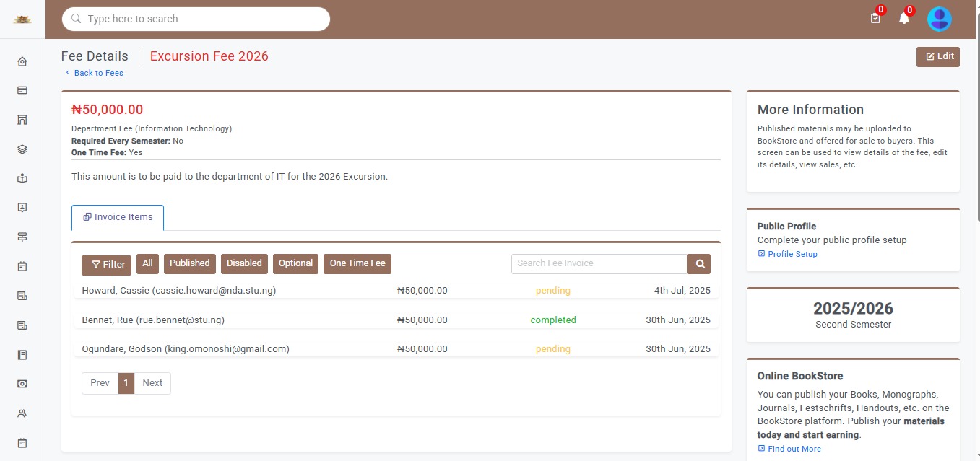The image size is (980, 461).
Task: Click the magnifier button beside Search Fee Invoice
Action: point(698,264)
